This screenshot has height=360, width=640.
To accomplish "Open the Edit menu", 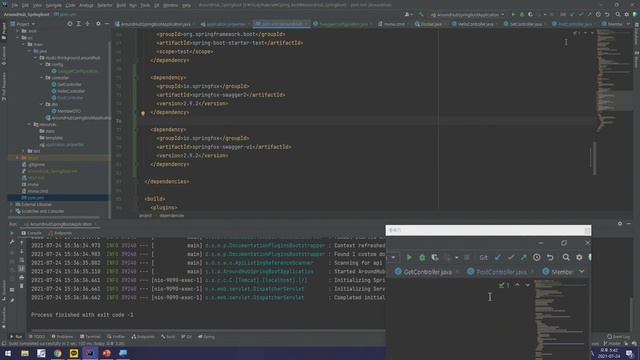I will click(x=25, y=5).
